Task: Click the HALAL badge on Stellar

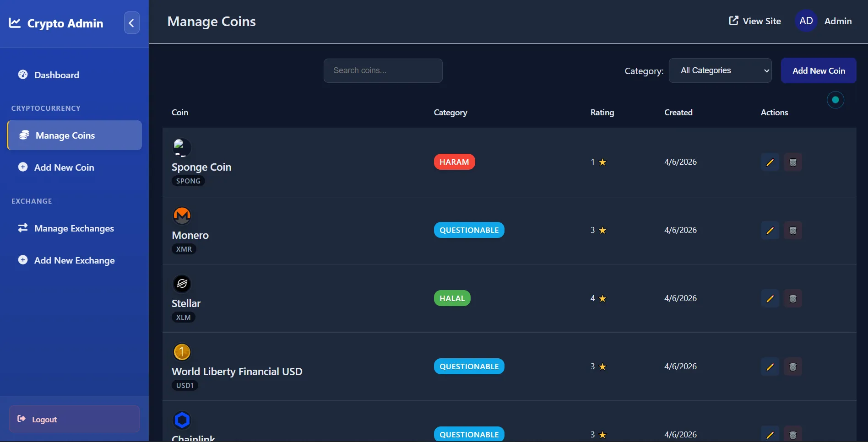Action: [452, 298]
